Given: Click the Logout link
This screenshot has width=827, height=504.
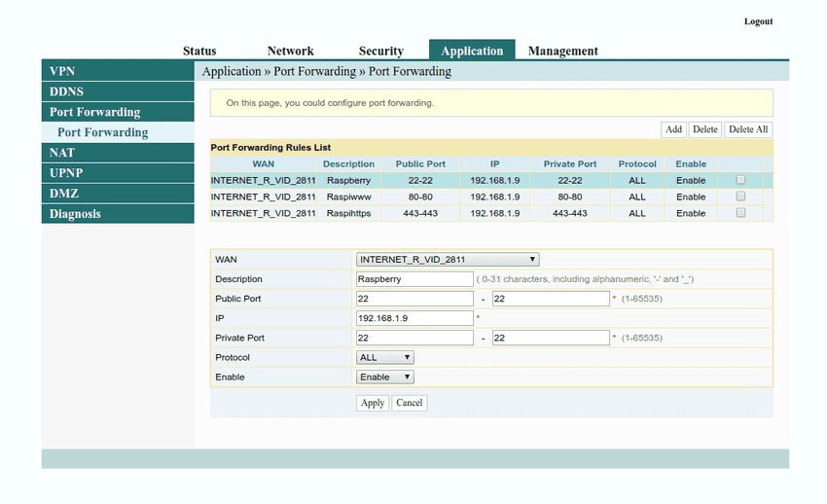Looking at the screenshot, I should pos(758,21).
